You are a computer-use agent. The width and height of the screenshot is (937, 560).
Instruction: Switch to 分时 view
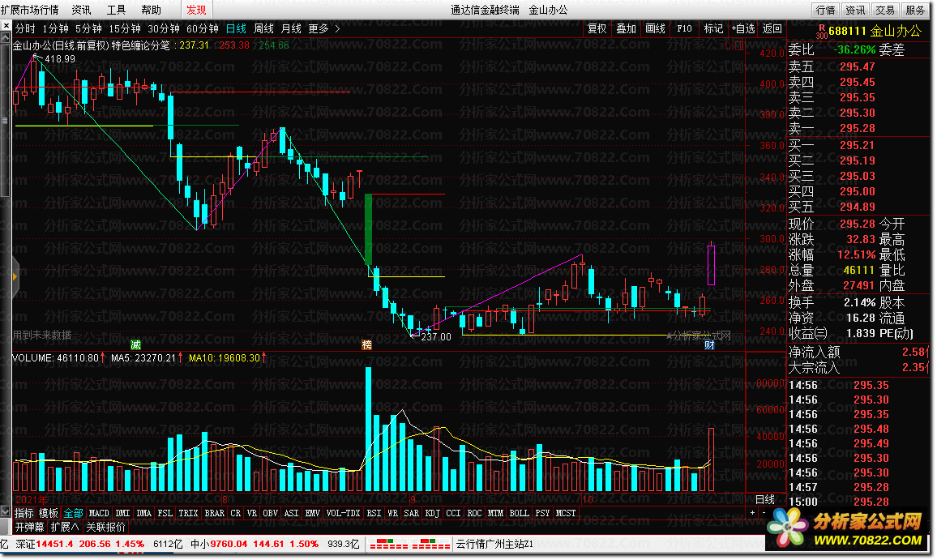coord(25,28)
